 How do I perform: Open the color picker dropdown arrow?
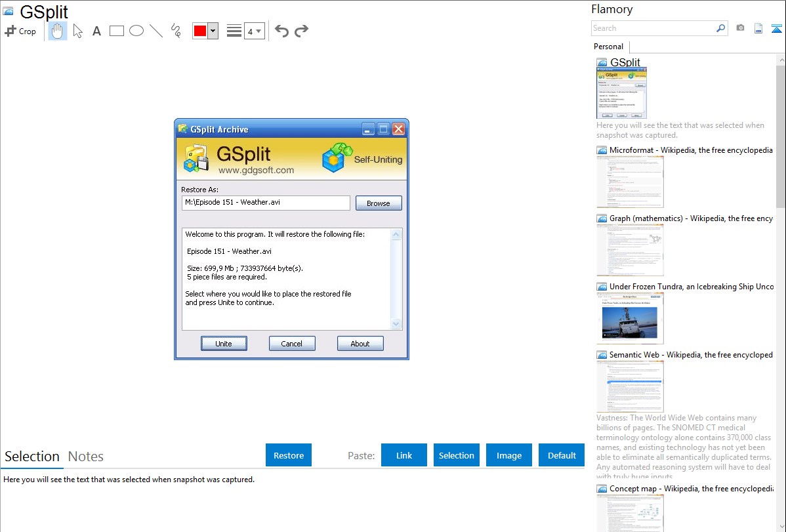[213, 31]
